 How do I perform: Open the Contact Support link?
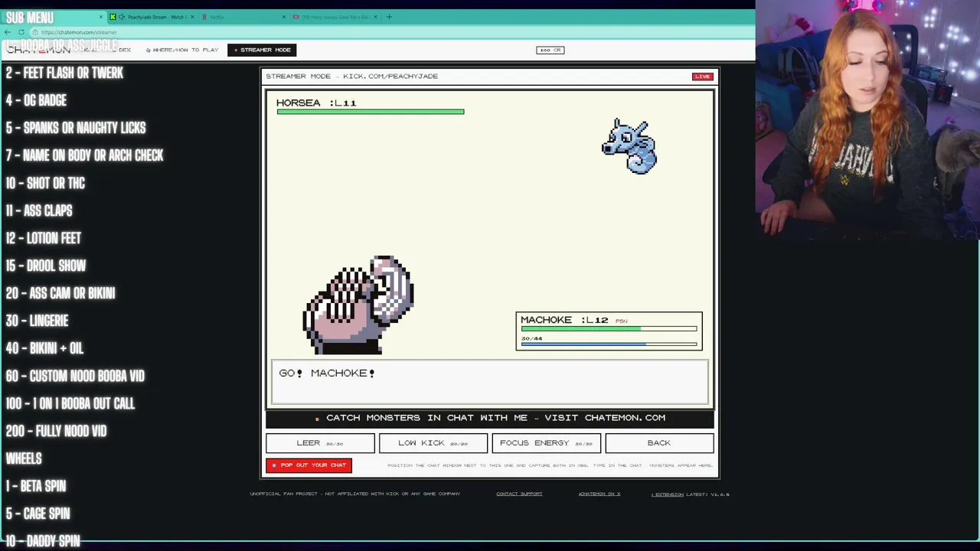pyautogui.click(x=519, y=494)
